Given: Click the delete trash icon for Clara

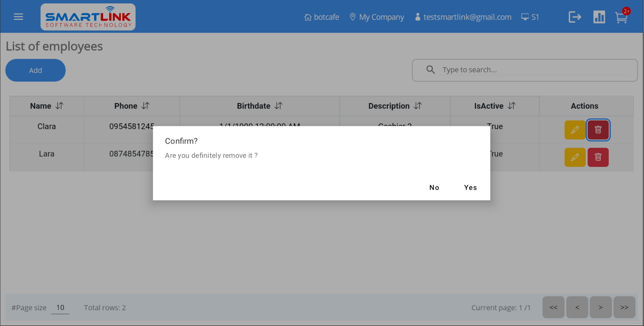Looking at the screenshot, I should (598, 130).
